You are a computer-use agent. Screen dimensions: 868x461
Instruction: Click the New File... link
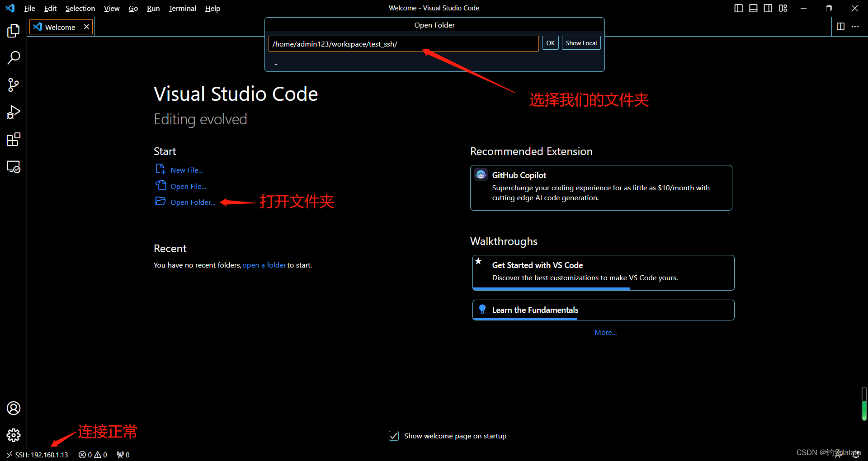pos(187,170)
